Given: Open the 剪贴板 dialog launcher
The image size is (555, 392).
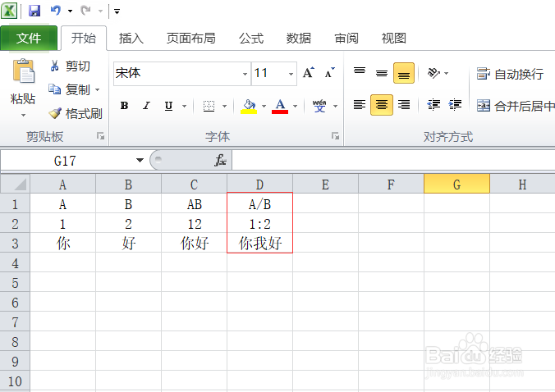Looking at the screenshot, I should point(100,136).
